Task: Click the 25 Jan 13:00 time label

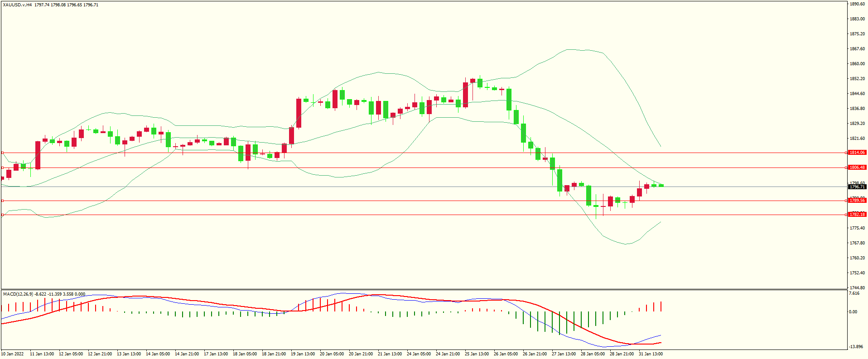Action: pos(477,354)
